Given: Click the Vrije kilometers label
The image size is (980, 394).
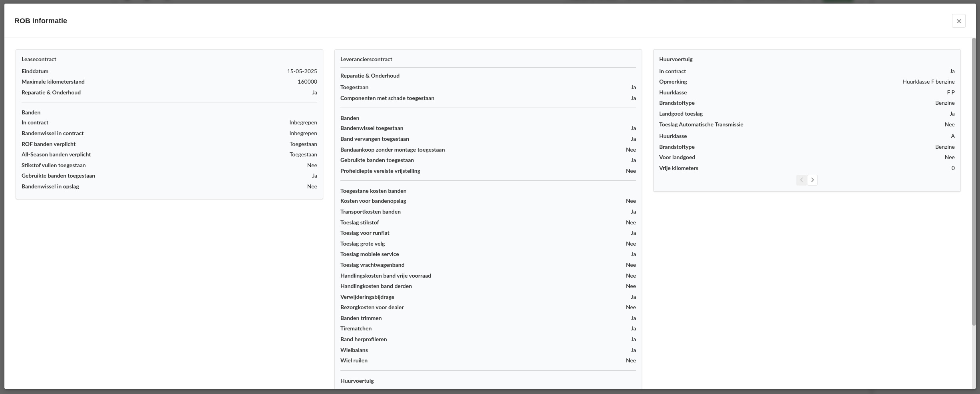Looking at the screenshot, I should (678, 168).
